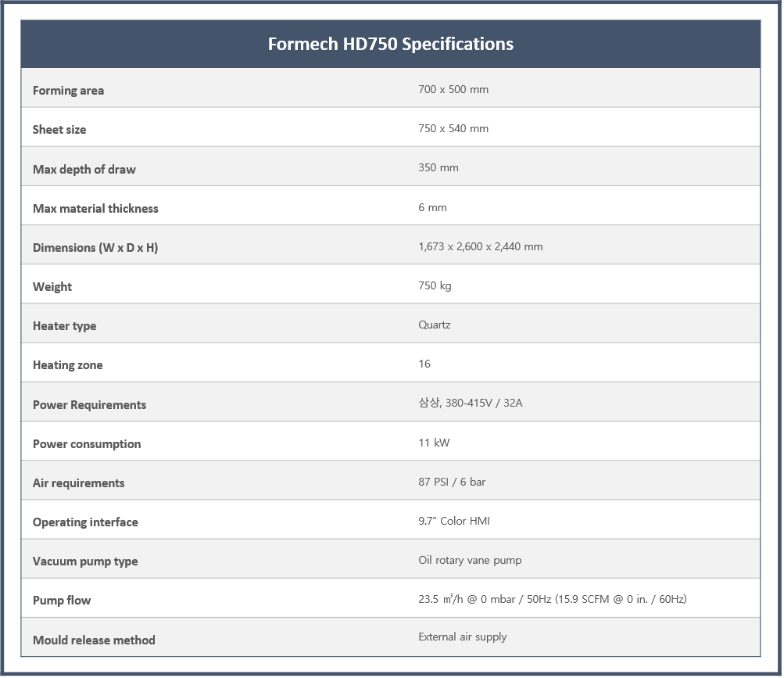Click the value 'Quartz'
784x678 pixels.
[435, 325]
